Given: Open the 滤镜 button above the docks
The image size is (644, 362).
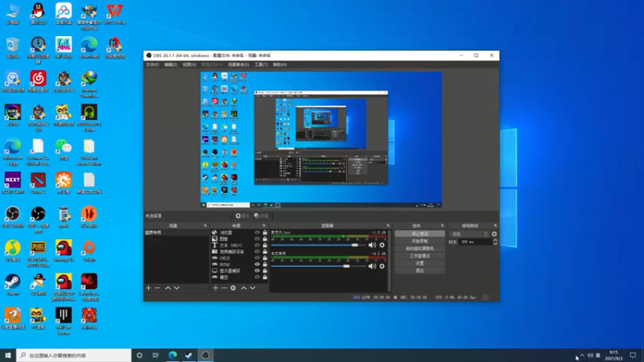Looking at the screenshot, I should 261,216.
